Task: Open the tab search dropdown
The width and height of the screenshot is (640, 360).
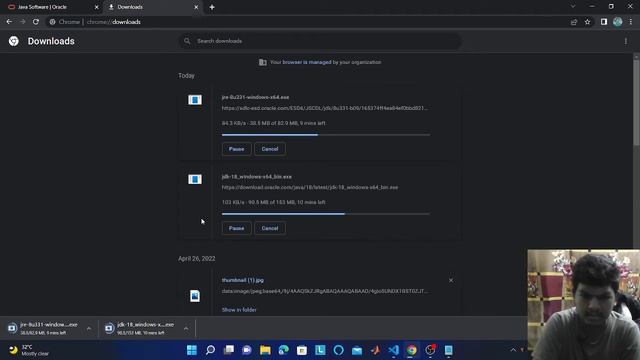Action: (573, 7)
